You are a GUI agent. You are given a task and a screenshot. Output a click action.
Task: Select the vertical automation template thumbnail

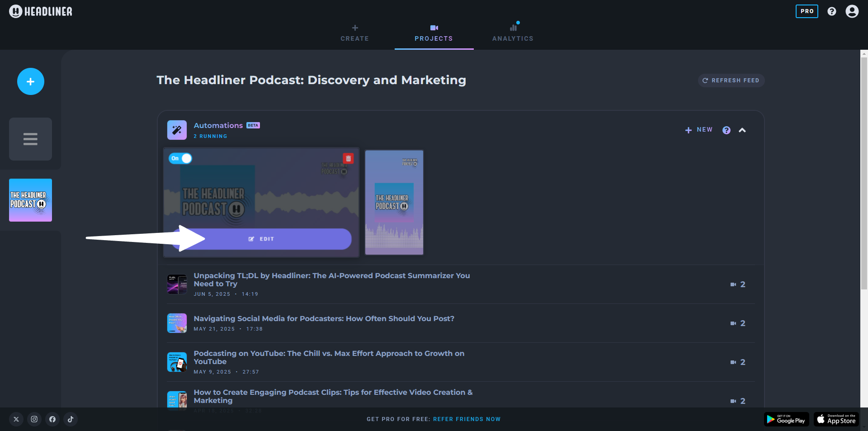394,202
